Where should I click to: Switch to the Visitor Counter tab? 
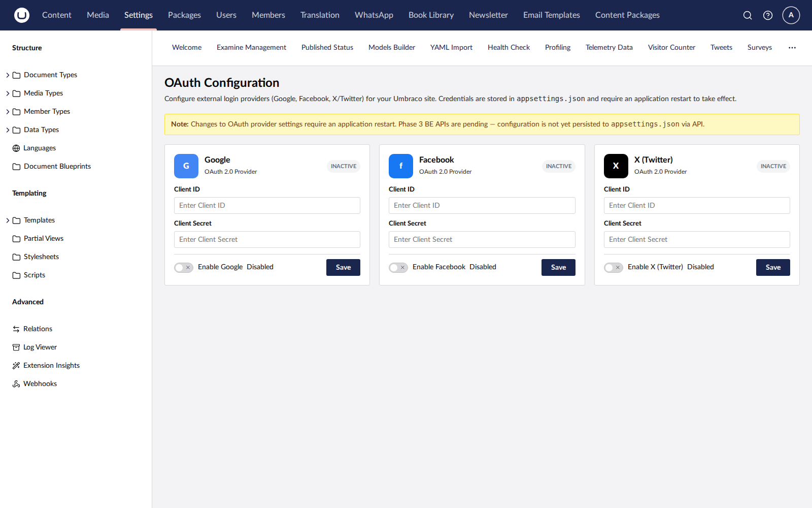point(671,47)
